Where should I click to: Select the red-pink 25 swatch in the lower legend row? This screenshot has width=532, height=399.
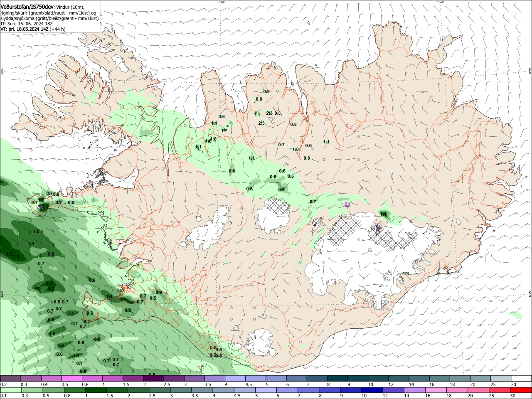(x=499, y=390)
